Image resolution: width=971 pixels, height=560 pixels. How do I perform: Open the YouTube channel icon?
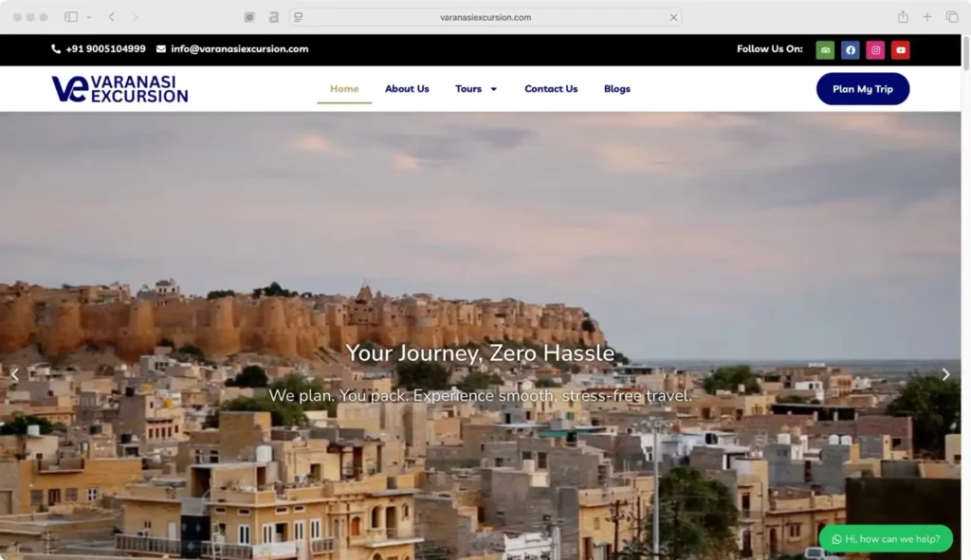coord(900,49)
